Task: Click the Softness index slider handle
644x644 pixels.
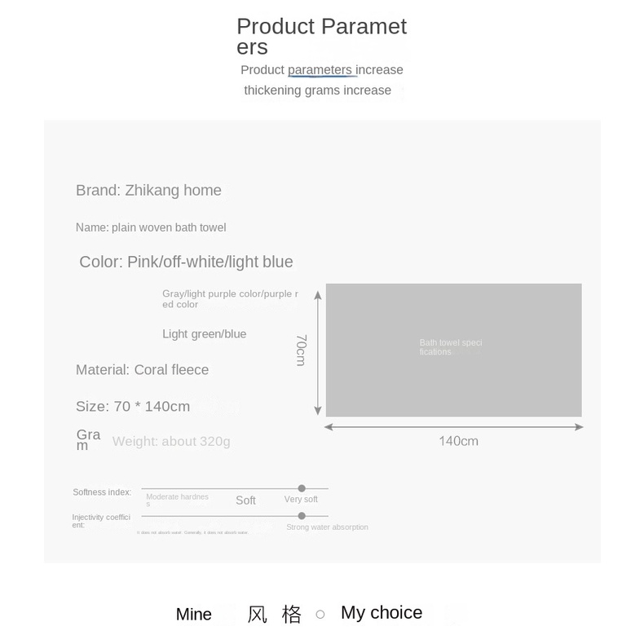Action: point(302,488)
